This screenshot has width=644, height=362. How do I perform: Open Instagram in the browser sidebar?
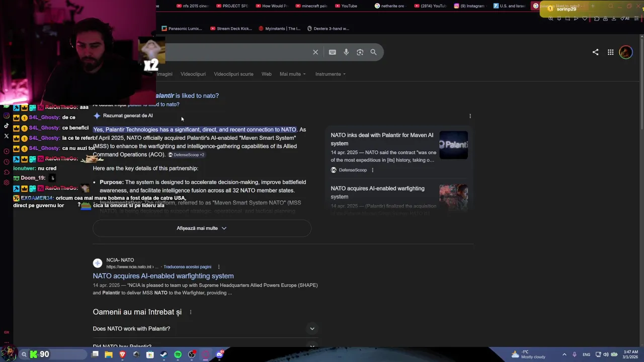pyautogui.click(x=6, y=116)
